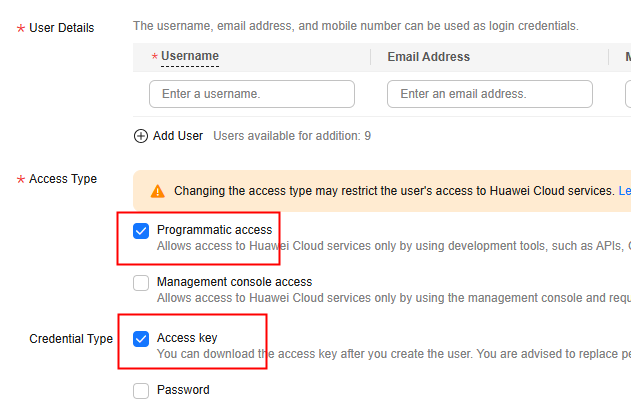Screen dimensions: 631x412
Task: Click the Add User text button
Action: pyautogui.click(x=178, y=136)
